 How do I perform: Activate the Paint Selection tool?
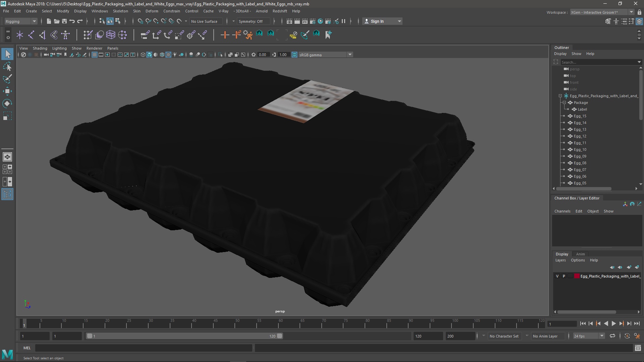[7, 79]
